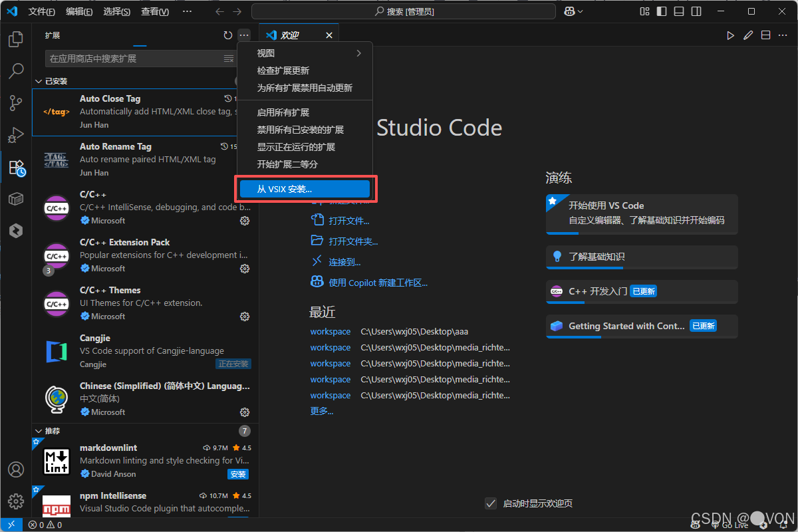Screen dimensions: 798x532
Task: Select 从 VSIX 安装... from the menu
Action: coord(305,189)
